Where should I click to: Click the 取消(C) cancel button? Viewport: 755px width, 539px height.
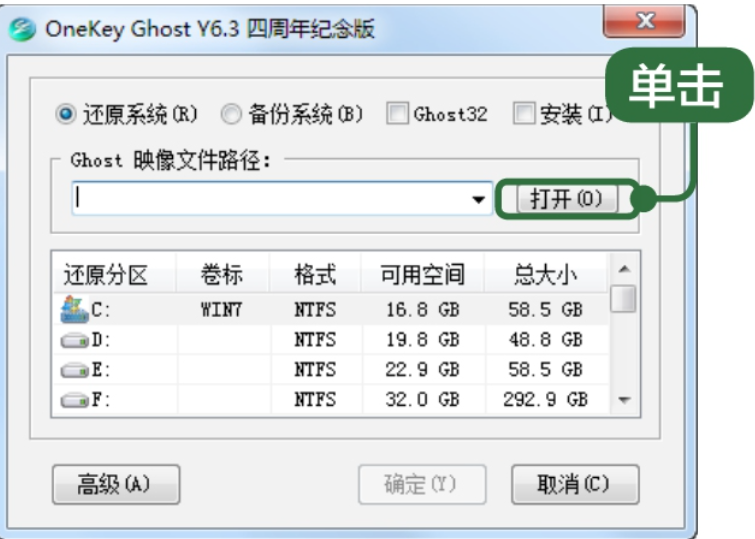pyautogui.click(x=575, y=485)
